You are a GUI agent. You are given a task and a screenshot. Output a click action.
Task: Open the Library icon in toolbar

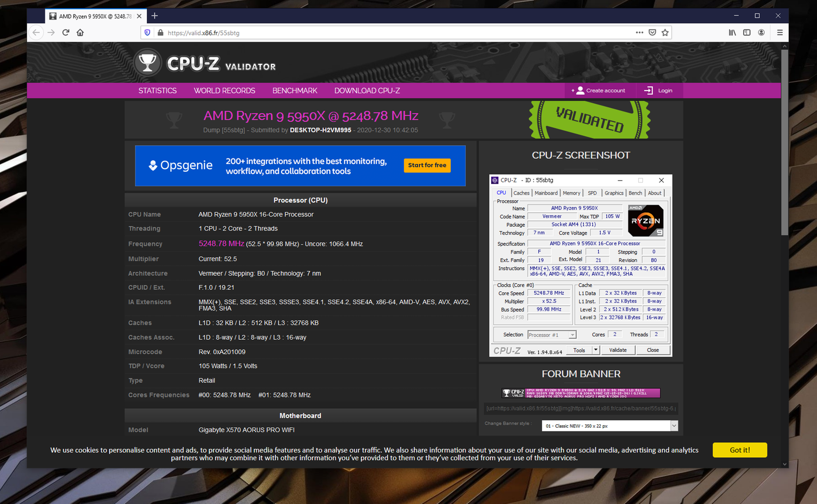click(732, 33)
